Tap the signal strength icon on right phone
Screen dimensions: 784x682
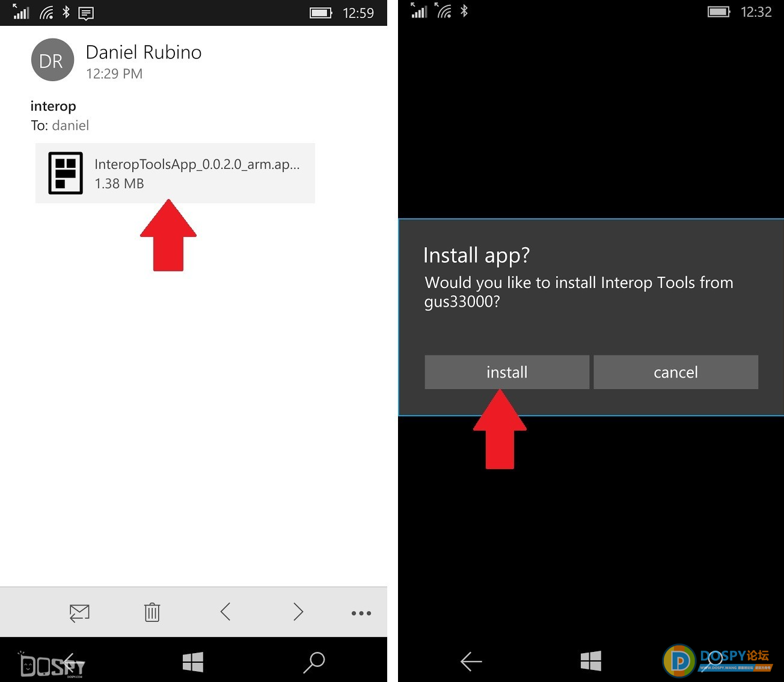pos(419,11)
